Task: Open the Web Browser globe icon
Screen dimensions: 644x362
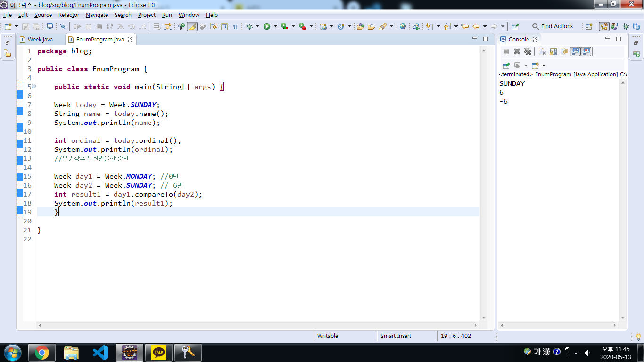Action: (403, 26)
